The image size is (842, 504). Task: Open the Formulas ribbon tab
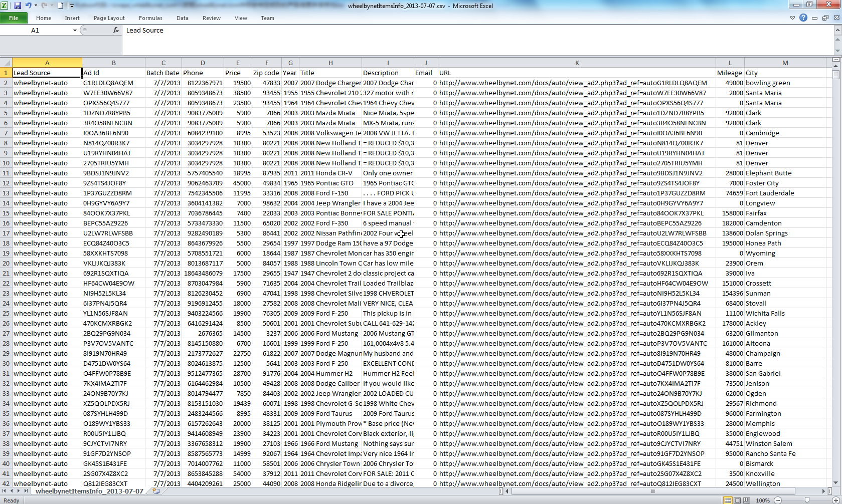pyautogui.click(x=150, y=18)
